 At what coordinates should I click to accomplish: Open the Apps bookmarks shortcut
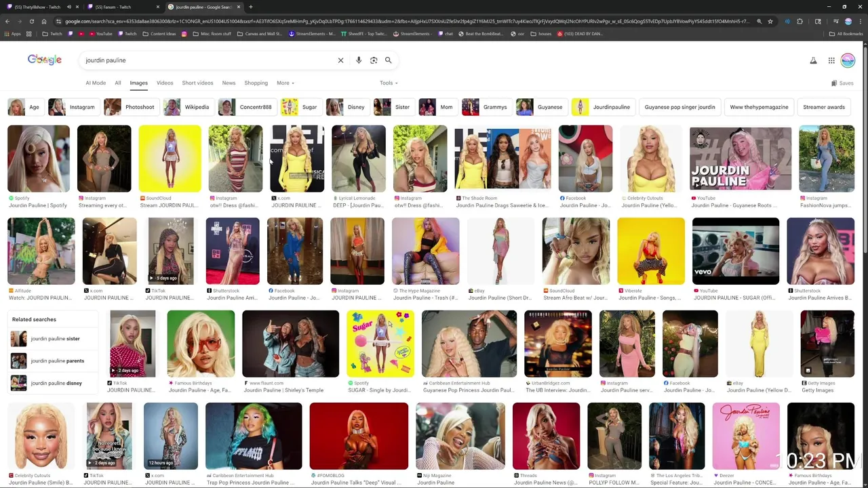[12, 34]
